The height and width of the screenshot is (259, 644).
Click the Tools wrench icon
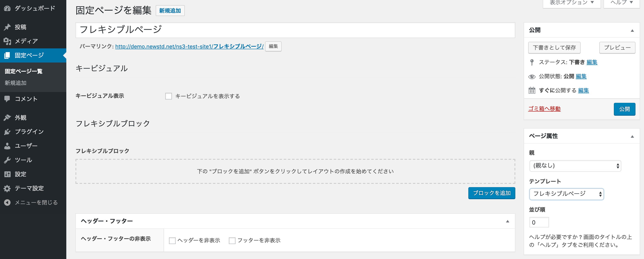pos(7,160)
